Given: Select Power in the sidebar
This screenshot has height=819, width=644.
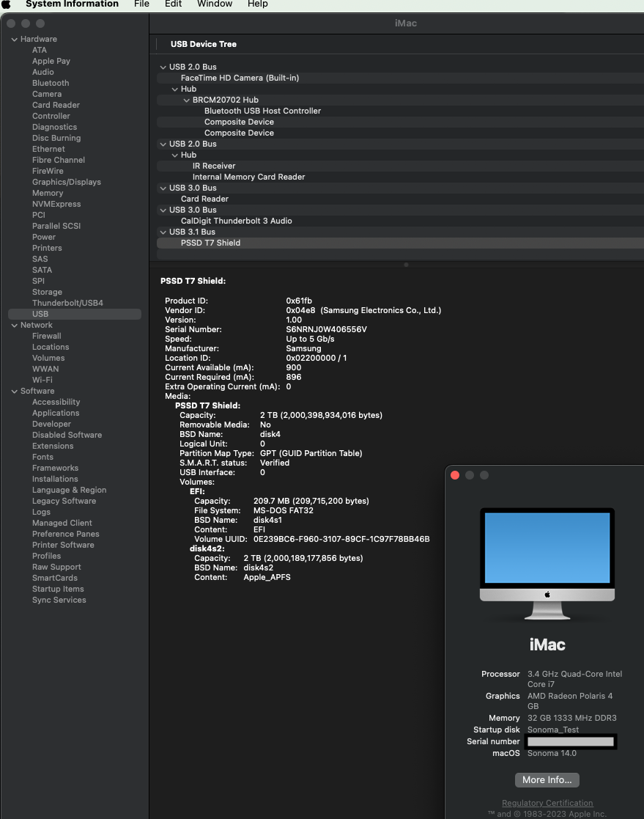Looking at the screenshot, I should click(x=44, y=237).
